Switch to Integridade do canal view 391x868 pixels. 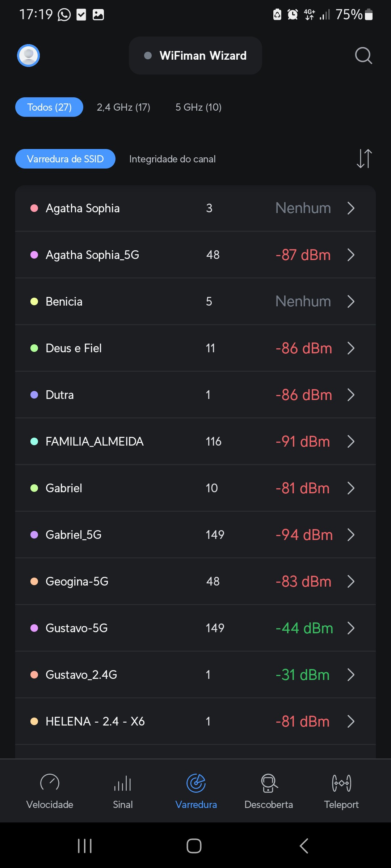point(172,159)
